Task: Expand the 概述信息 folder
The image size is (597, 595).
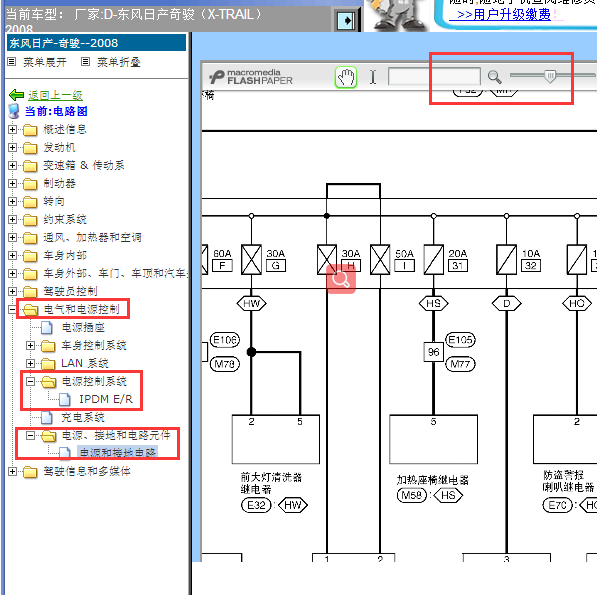Action: [12, 129]
